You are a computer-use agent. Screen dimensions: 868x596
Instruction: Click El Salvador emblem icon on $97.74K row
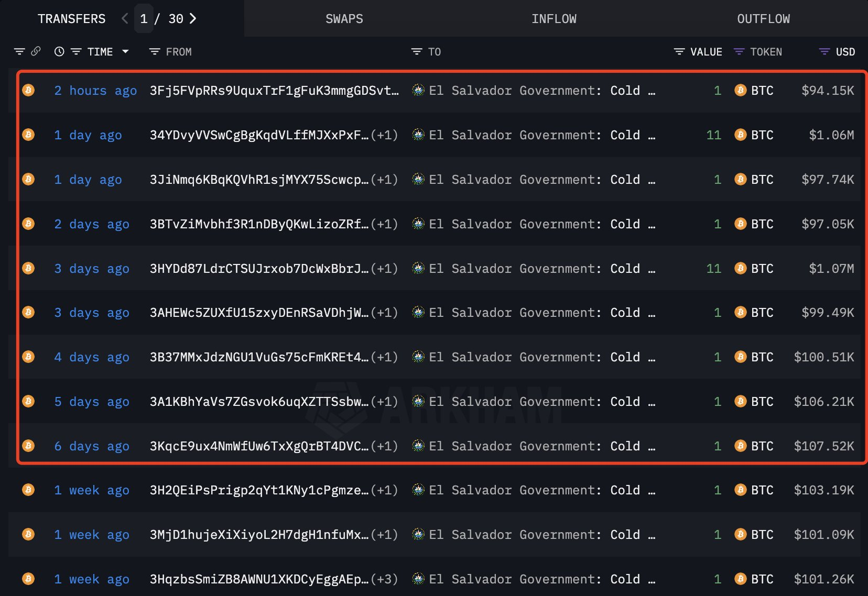(418, 179)
